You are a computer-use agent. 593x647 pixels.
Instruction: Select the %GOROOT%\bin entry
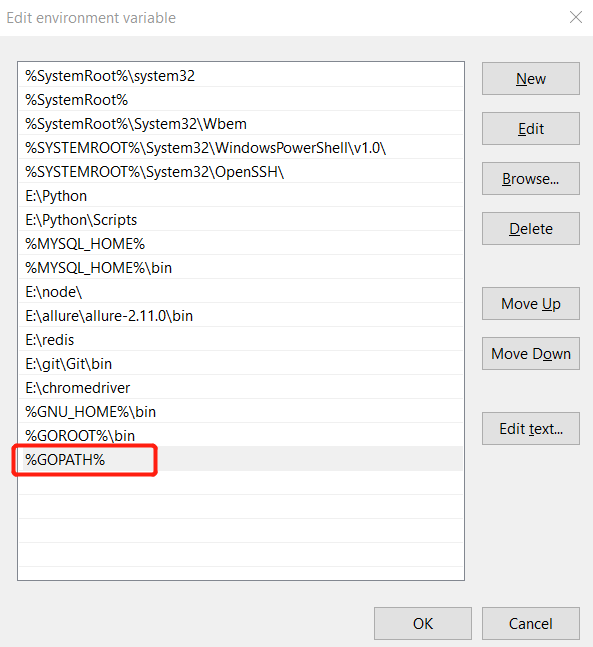(241, 435)
